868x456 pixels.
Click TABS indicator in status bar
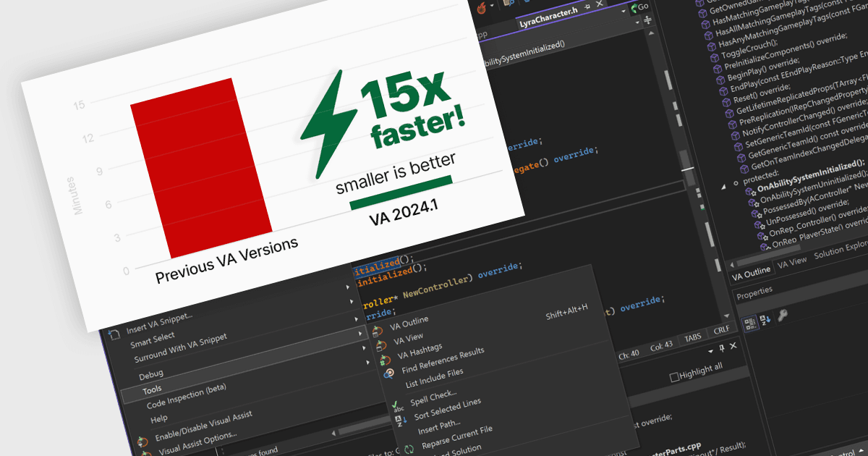692,338
